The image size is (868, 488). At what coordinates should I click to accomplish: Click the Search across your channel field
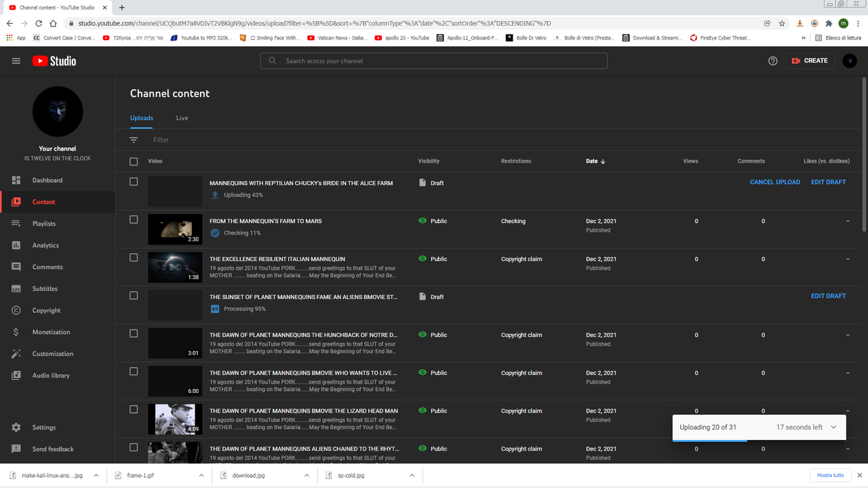pos(434,61)
